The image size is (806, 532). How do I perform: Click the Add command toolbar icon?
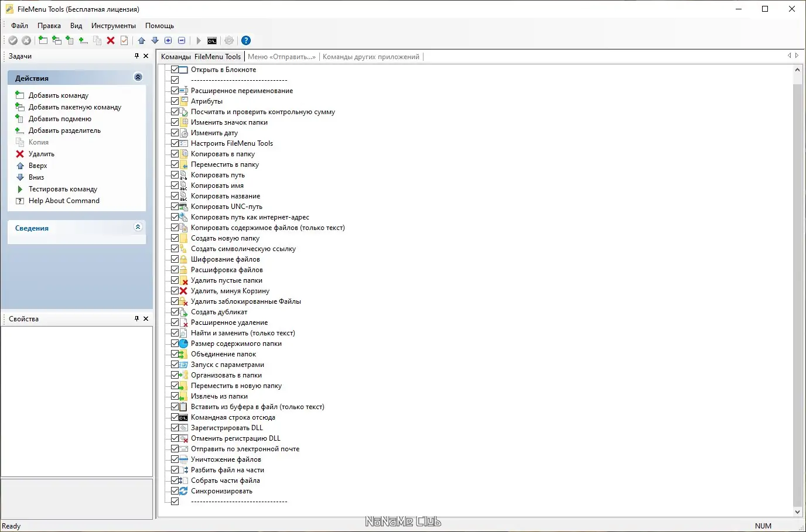(x=43, y=40)
